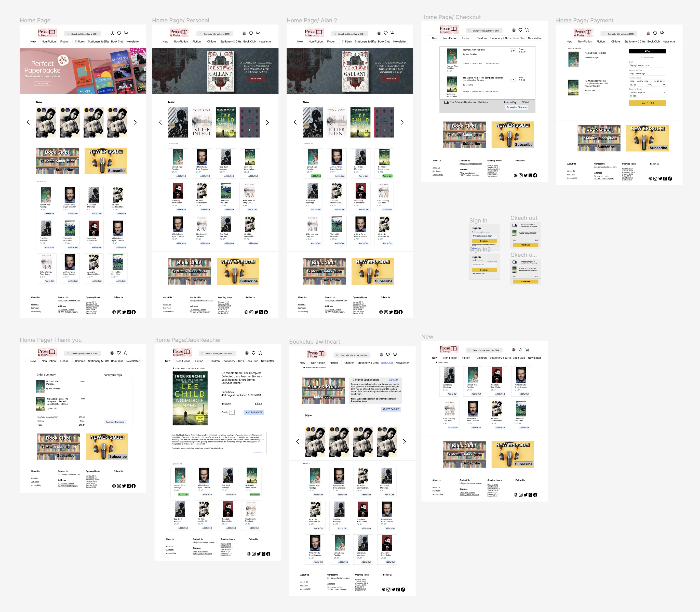Click Facebook icon in the New frame footer
Viewport: 700px width, 612px height.
pos(535,495)
